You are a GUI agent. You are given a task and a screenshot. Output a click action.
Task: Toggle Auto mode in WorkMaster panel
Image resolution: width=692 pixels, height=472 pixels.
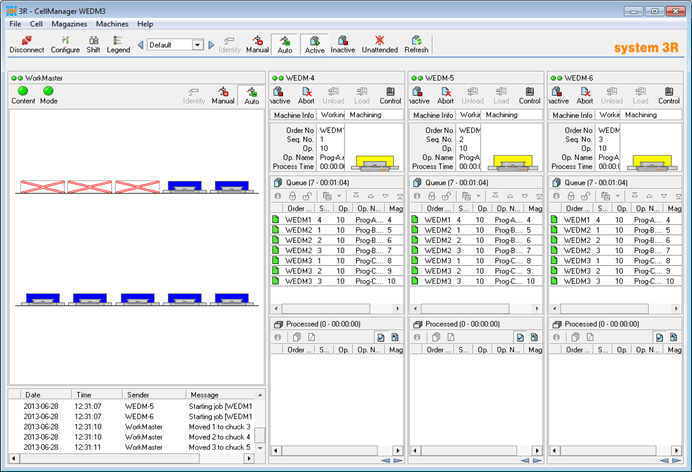point(252,95)
